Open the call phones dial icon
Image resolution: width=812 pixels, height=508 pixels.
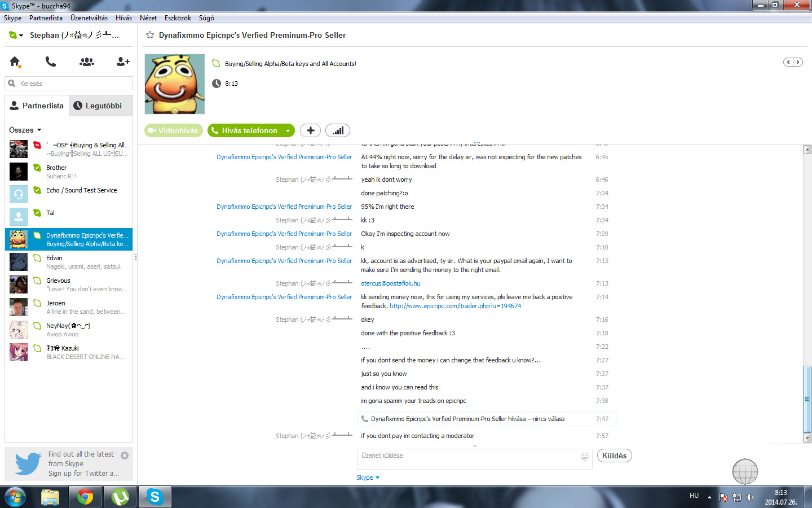tap(51, 62)
